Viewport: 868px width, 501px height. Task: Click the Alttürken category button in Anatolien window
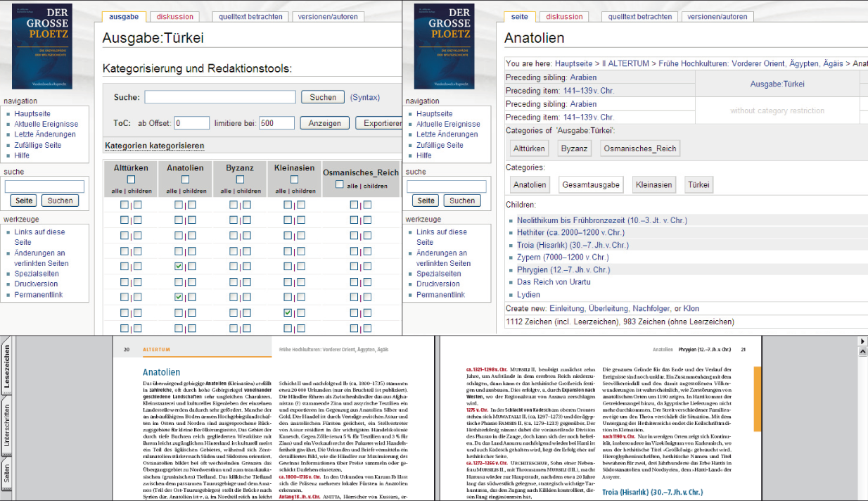pos(529,148)
